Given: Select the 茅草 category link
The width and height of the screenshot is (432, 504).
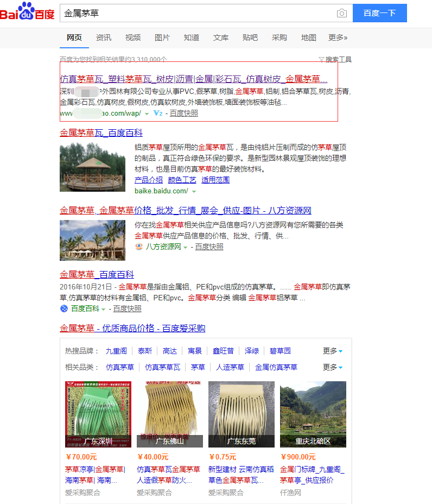Looking at the screenshot, I should [x=198, y=367].
